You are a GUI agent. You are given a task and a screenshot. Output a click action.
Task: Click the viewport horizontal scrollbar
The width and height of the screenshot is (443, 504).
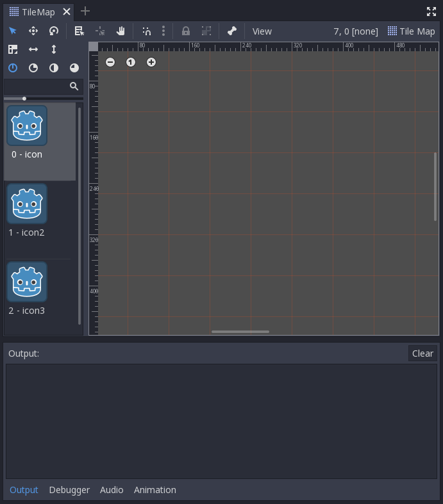pyautogui.click(x=240, y=332)
